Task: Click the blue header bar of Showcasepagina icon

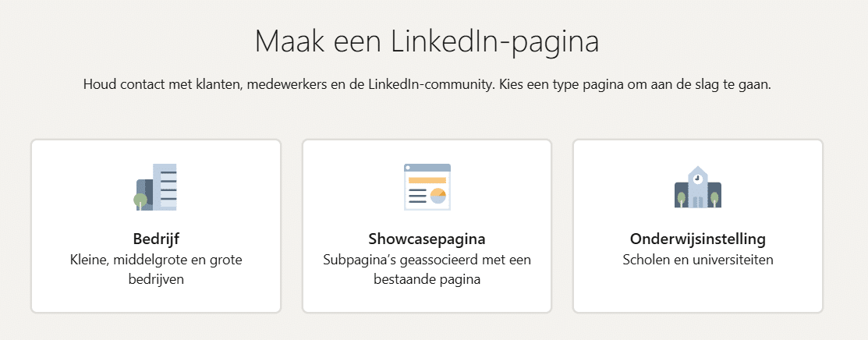Action: pyautogui.click(x=427, y=168)
